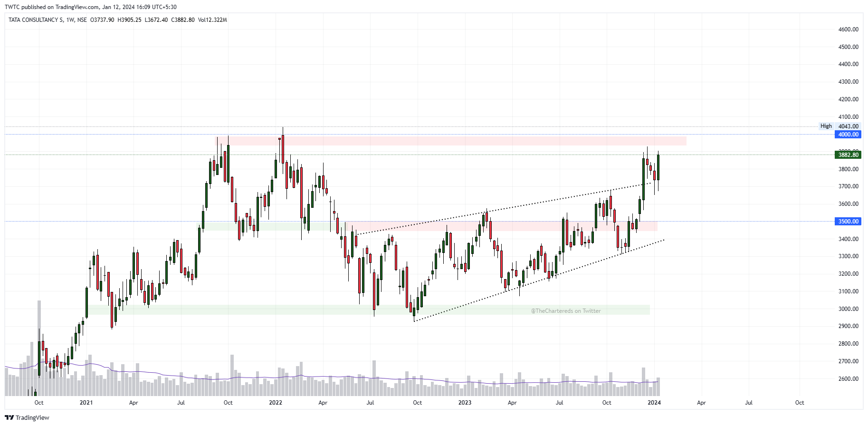
Task: Click the blue 3500.00 price label
Action: click(848, 222)
